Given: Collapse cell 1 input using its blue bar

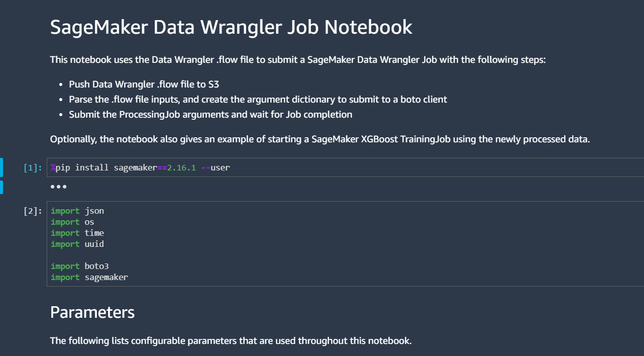Looking at the screenshot, I should tap(1, 167).
